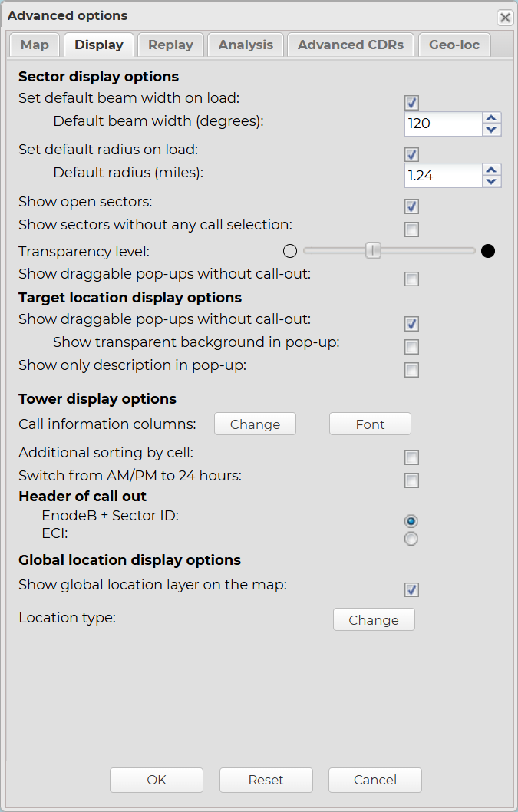This screenshot has height=812, width=518.
Task: Open the Advanced CDRs tab
Action: pos(351,45)
